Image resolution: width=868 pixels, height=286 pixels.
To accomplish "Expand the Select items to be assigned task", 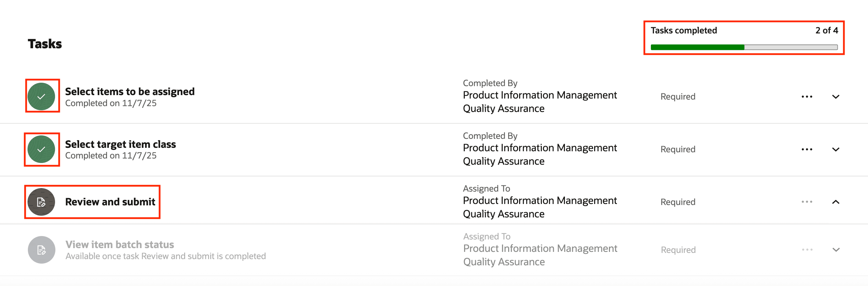I will click(836, 97).
